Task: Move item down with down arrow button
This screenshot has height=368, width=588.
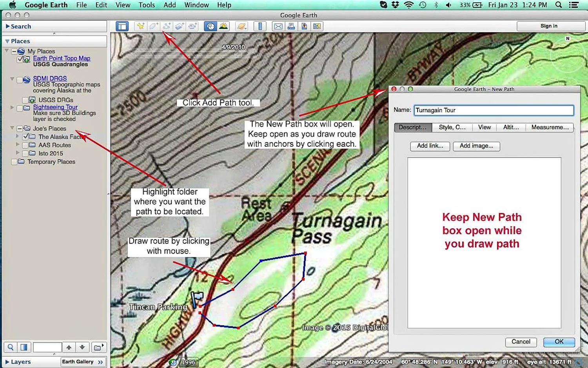Action: click(x=82, y=347)
